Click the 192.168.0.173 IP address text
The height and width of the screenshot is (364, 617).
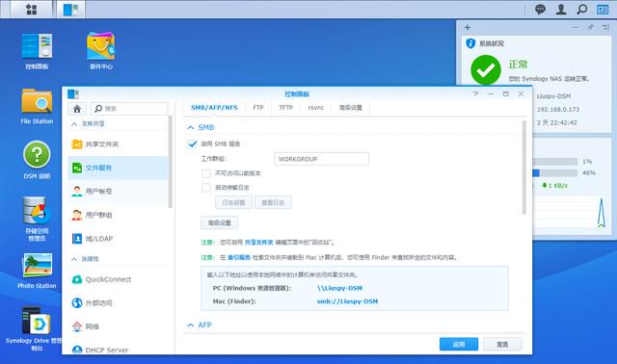[x=557, y=109]
